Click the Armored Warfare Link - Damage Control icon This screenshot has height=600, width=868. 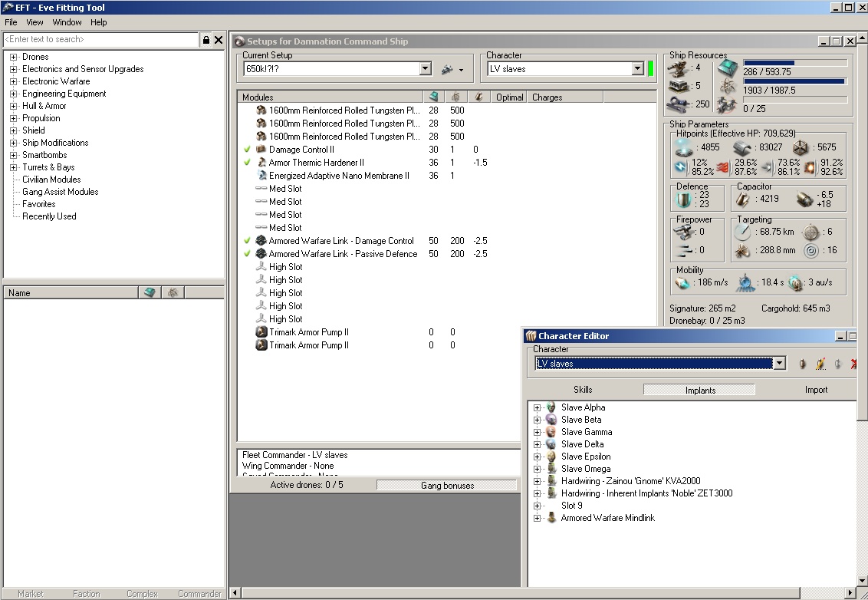261,240
